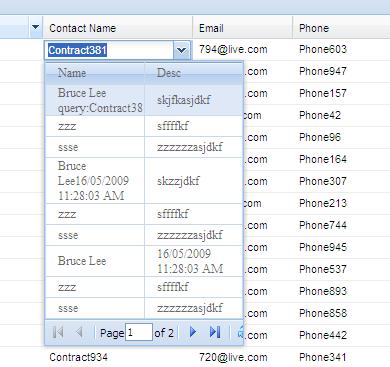Click into the page number input field
The height and width of the screenshot is (367, 390).
click(x=139, y=332)
